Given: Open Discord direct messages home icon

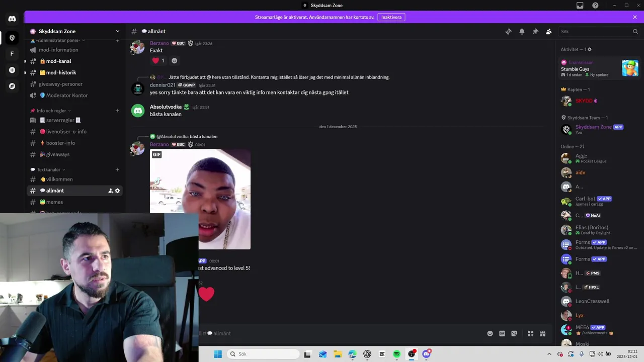Looking at the screenshot, I should [12, 19].
